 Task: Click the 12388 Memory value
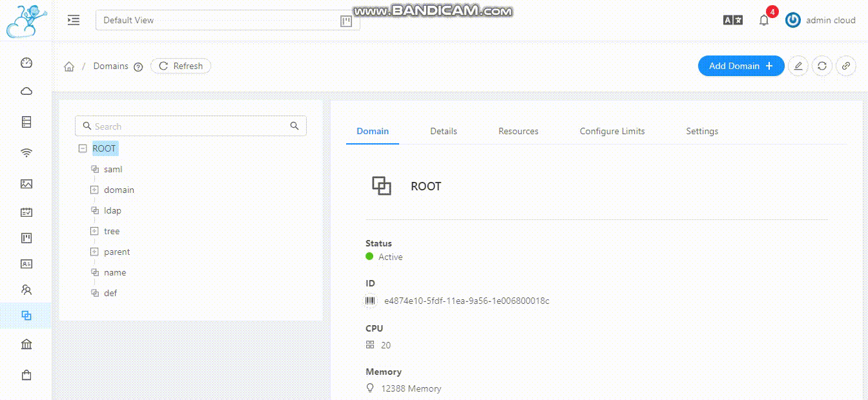point(411,388)
